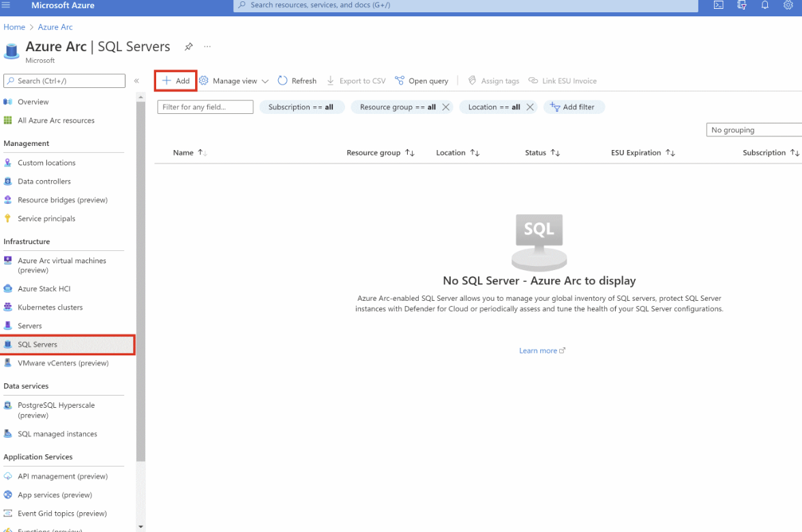Open Azure Stack HCI
Image resolution: width=802 pixels, height=532 pixels.
[x=44, y=289]
